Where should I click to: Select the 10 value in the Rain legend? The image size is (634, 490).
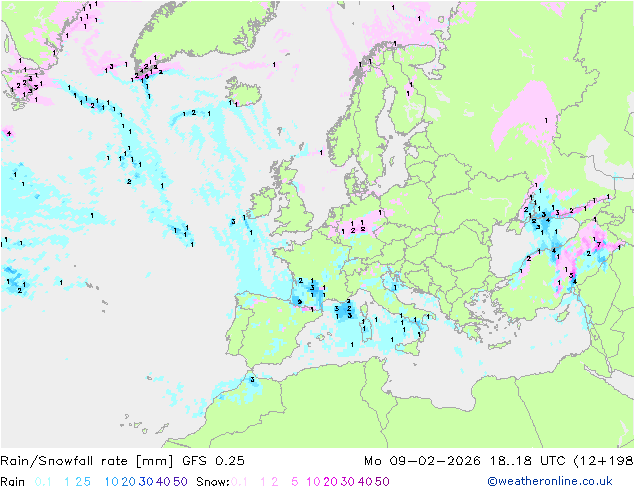[x=112, y=482]
